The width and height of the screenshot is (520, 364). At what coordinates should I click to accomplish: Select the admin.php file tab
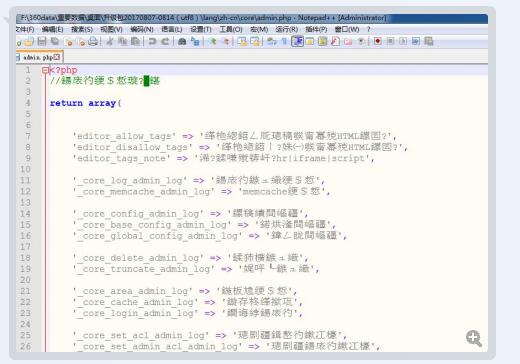(x=38, y=57)
